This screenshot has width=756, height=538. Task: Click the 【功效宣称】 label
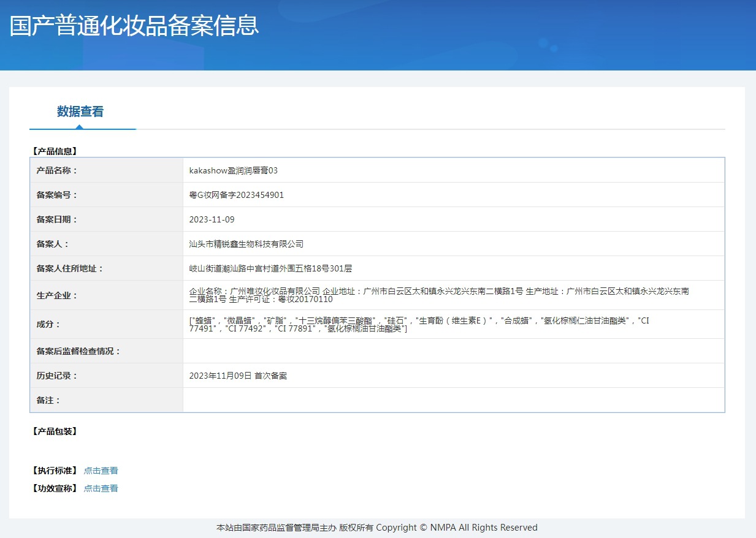point(54,488)
